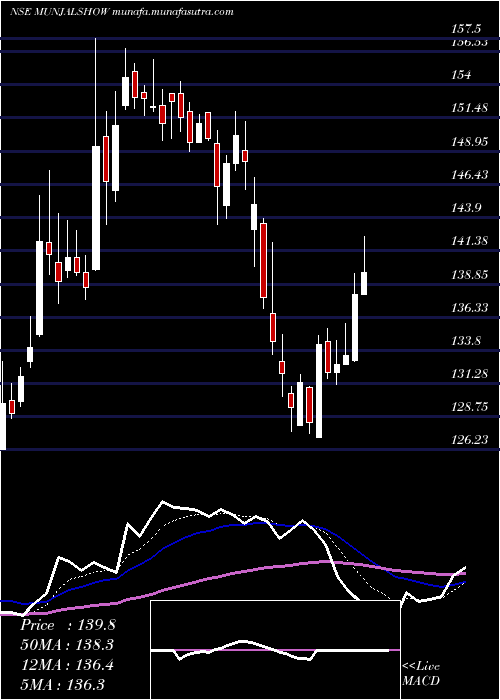The image size is (500, 700).
Task: Select the 126.23 axis label
Action: 469,440
